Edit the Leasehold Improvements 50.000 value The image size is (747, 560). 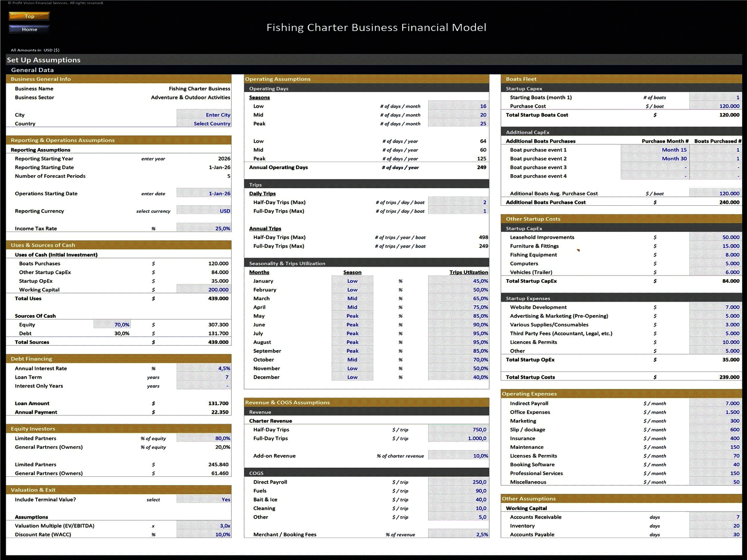[716, 237]
